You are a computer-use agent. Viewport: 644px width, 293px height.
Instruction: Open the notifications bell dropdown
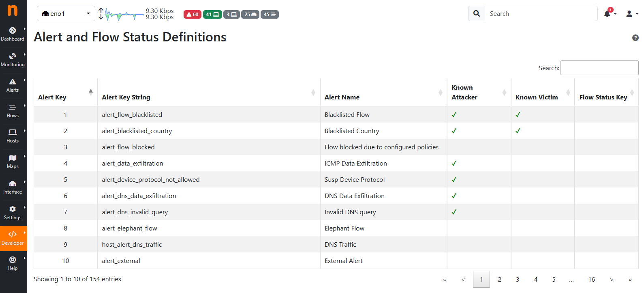pyautogui.click(x=610, y=13)
